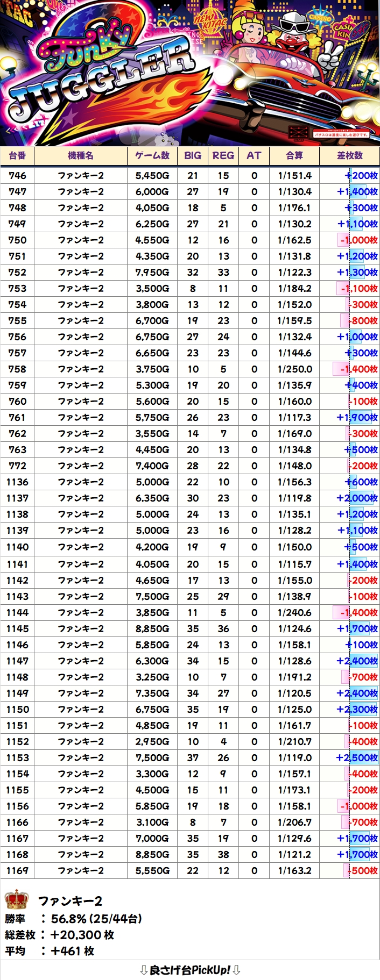Select the 台番 column header

17,155
